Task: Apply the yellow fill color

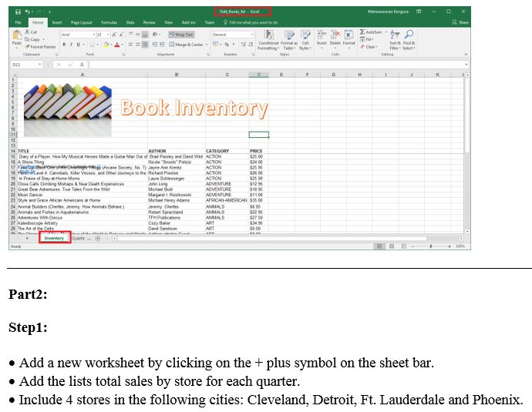Action: (x=106, y=45)
